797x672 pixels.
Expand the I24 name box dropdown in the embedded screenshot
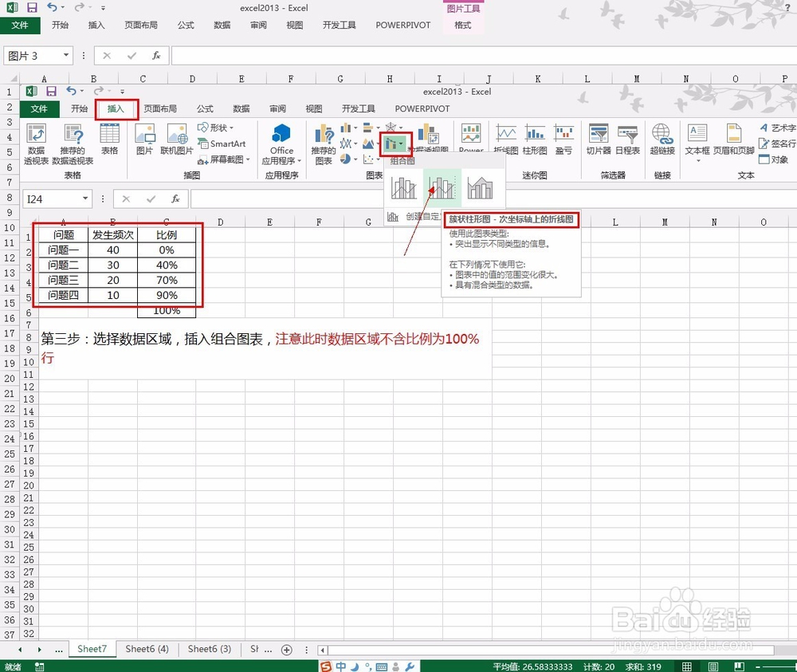[x=85, y=198]
